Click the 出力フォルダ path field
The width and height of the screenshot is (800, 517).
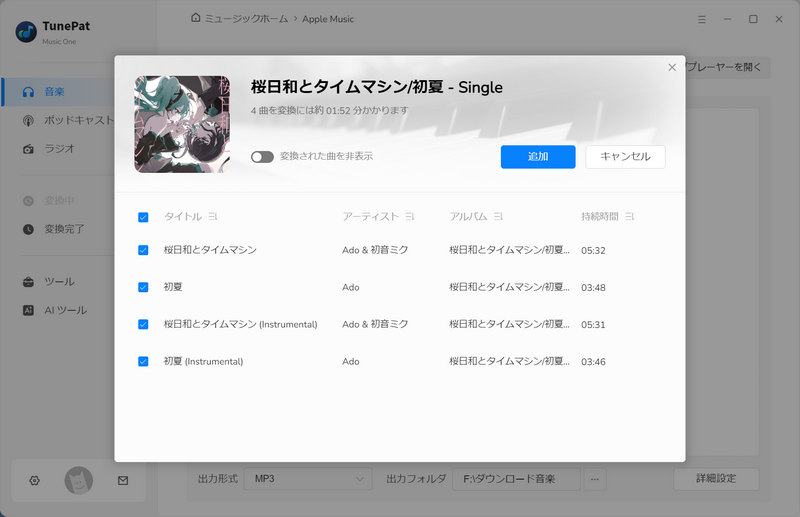516,479
